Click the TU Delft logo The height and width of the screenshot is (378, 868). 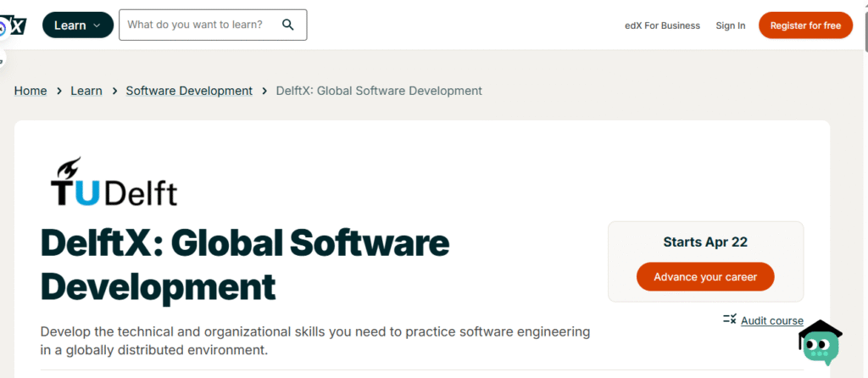[x=114, y=181]
